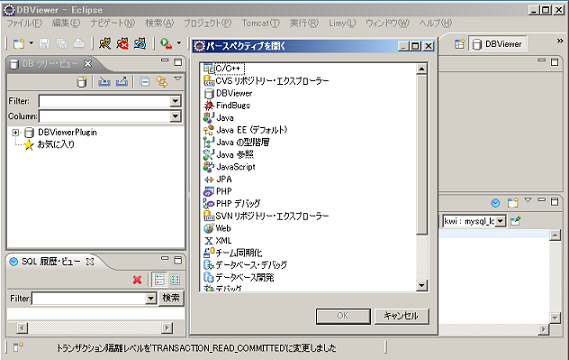The image size is (569, 360).
Task: Select the JavaScript perspective
Action: pyautogui.click(x=229, y=167)
